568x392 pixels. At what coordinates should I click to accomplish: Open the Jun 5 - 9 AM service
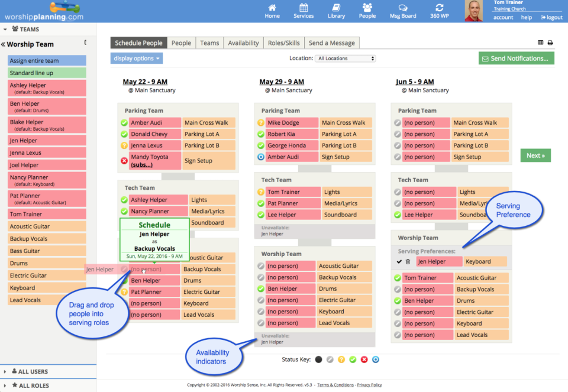(x=415, y=82)
